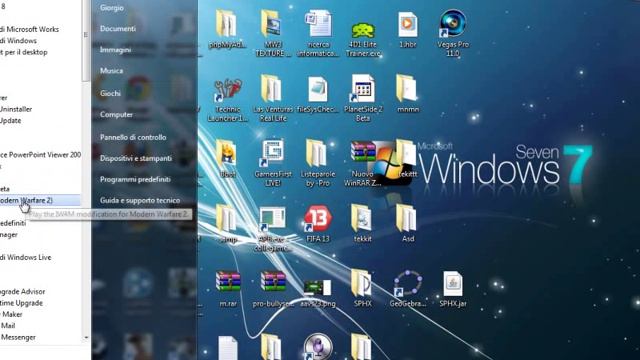The width and height of the screenshot is (640, 360).
Task: Open the m.rar archive icon
Action: click(x=228, y=282)
